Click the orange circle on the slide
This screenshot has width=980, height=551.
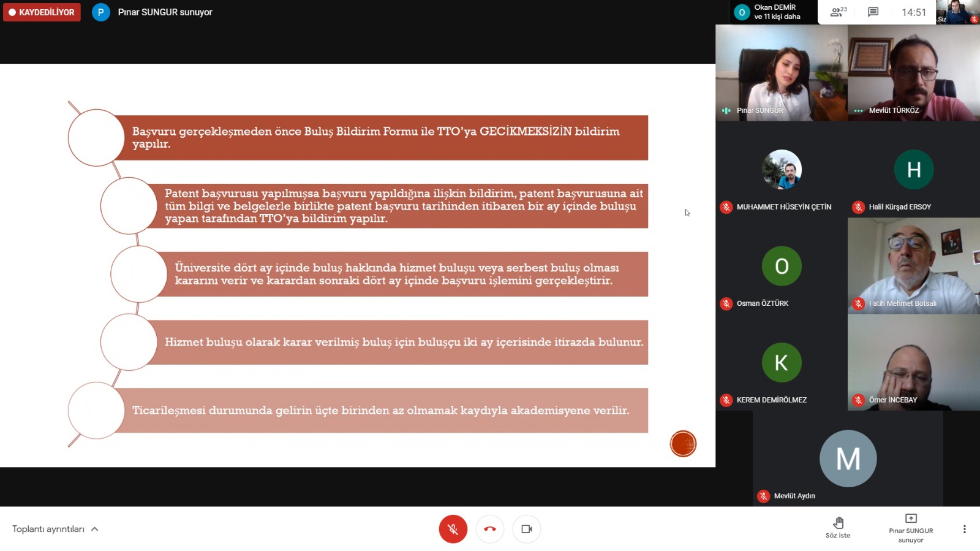(x=683, y=444)
